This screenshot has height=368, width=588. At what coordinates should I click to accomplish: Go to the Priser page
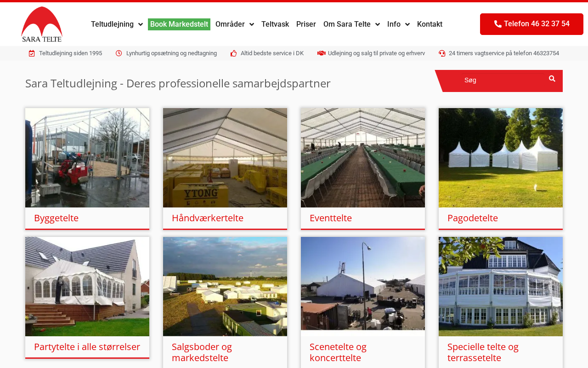click(x=306, y=24)
